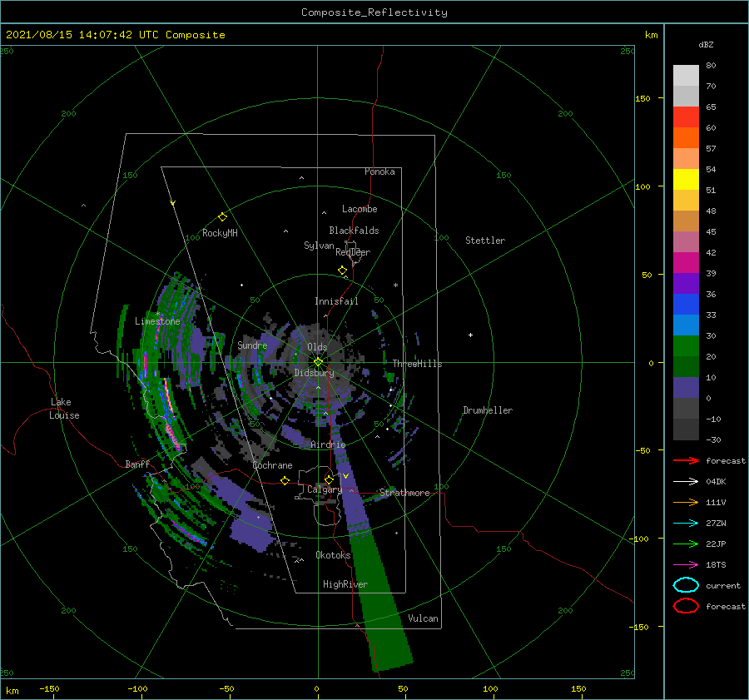Screen dimensions: 749x700
Task: Click the RedDeer city label
Action: tap(353, 252)
